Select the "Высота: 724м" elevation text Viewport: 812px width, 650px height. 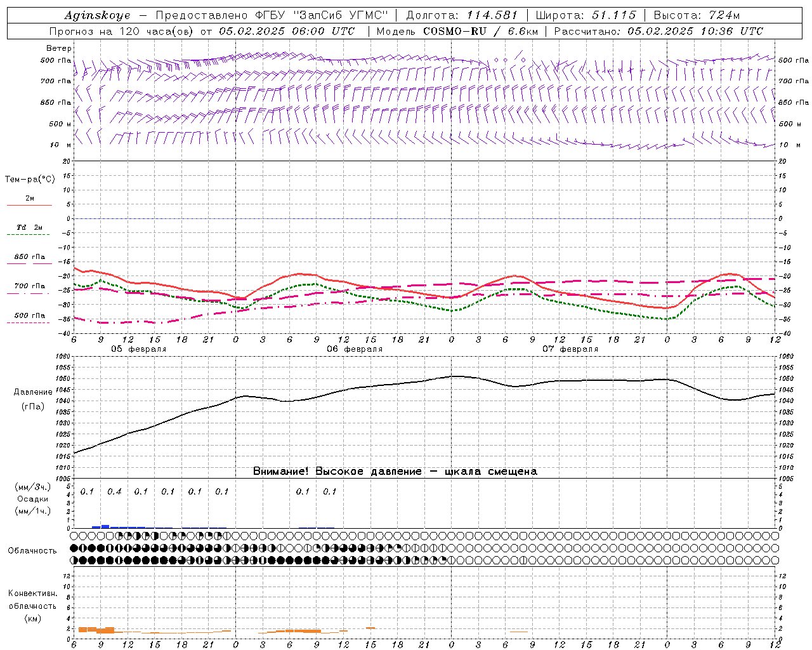click(697, 15)
